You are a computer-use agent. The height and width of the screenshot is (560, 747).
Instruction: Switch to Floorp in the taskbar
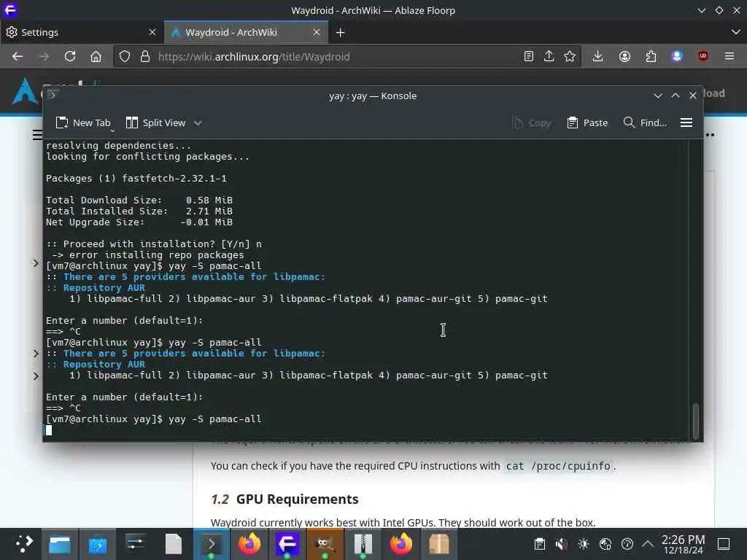coord(287,544)
